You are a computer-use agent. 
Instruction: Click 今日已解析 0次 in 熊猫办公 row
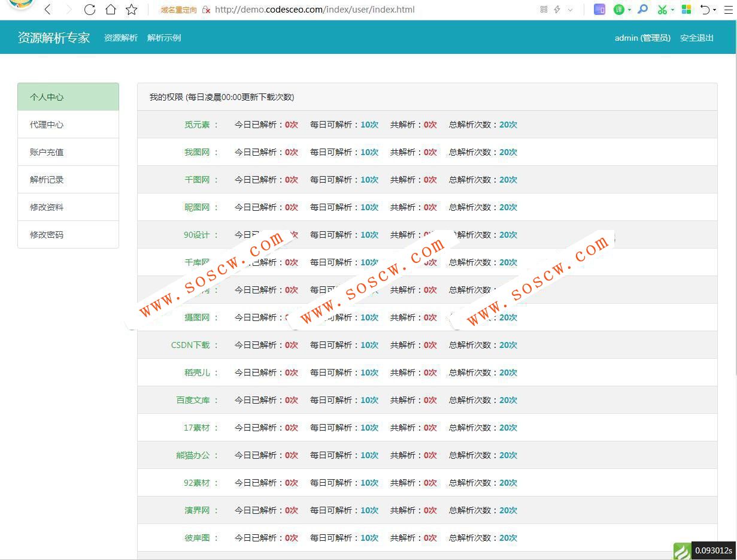[x=266, y=455]
